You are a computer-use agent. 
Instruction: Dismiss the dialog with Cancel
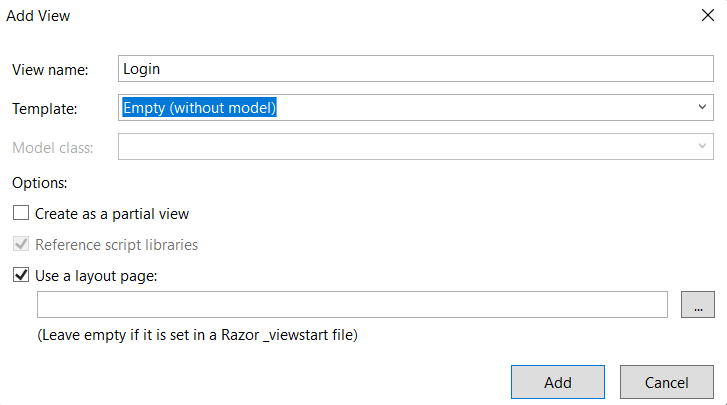667,382
